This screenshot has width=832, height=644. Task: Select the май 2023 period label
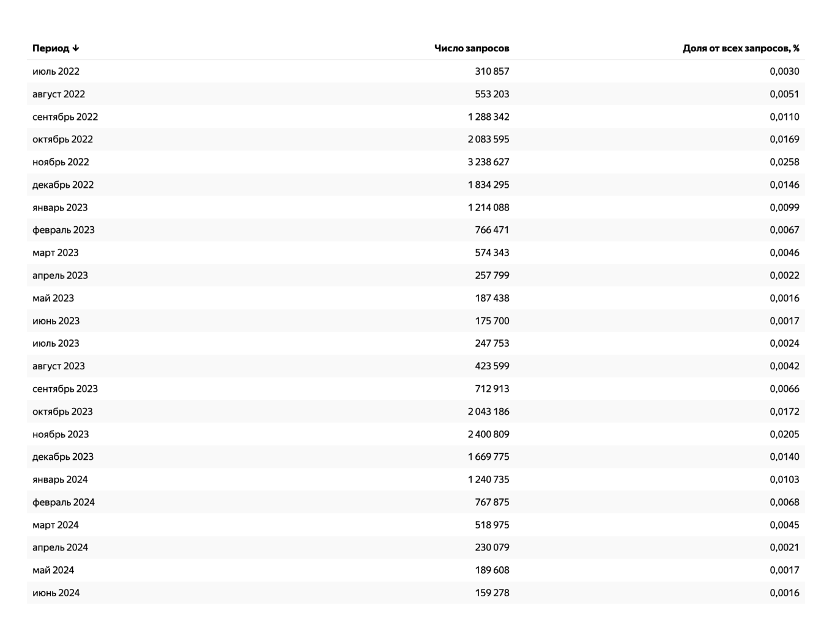click(x=53, y=298)
